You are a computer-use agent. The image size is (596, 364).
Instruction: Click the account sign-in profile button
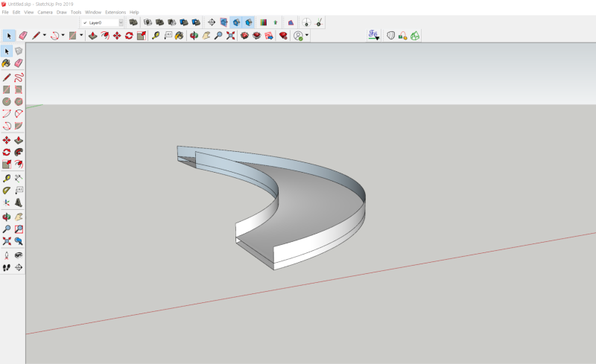[x=298, y=35]
